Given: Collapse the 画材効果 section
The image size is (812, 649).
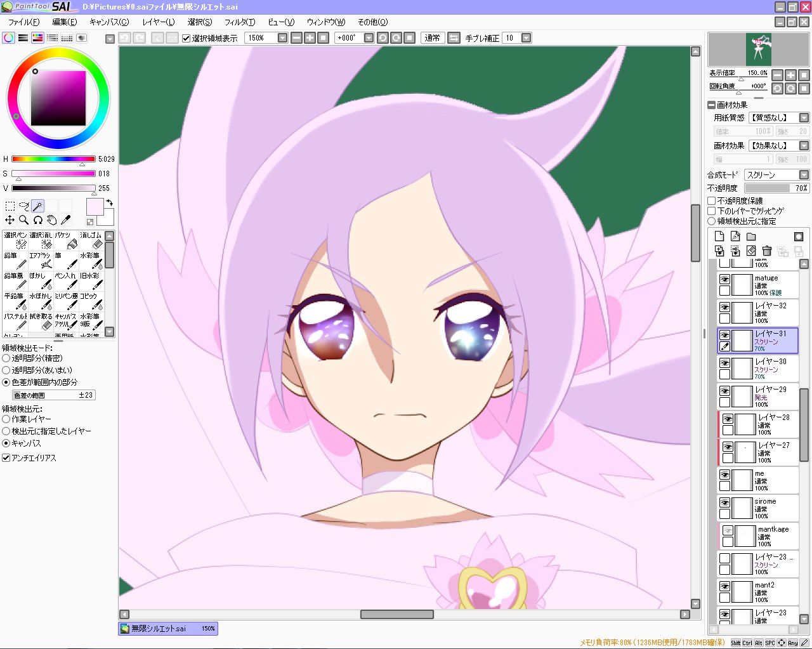Looking at the screenshot, I should [x=712, y=105].
